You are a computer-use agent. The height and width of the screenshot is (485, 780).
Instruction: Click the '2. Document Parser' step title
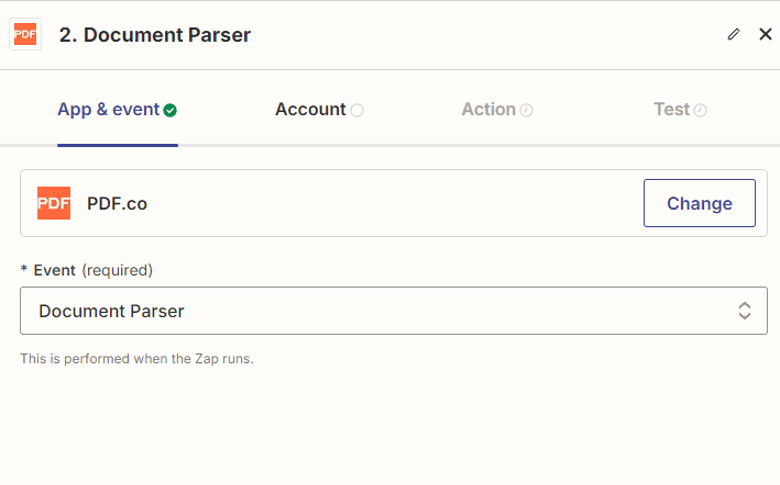(x=155, y=35)
